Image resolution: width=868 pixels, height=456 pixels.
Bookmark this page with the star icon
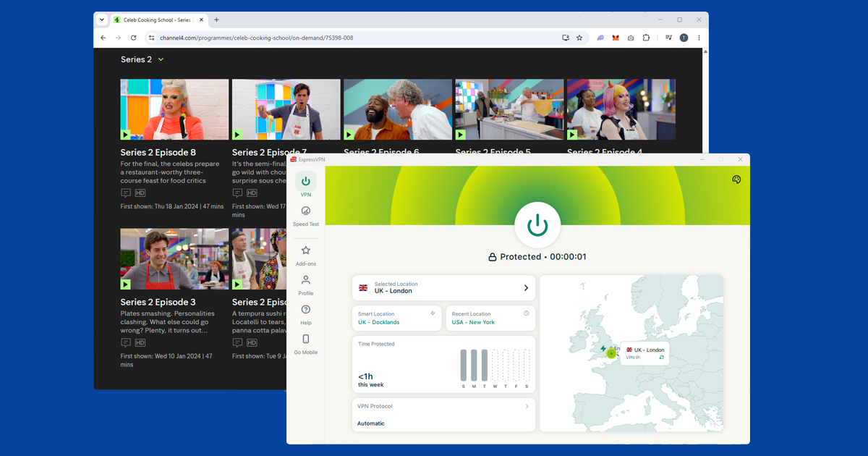tap(579, 38)
